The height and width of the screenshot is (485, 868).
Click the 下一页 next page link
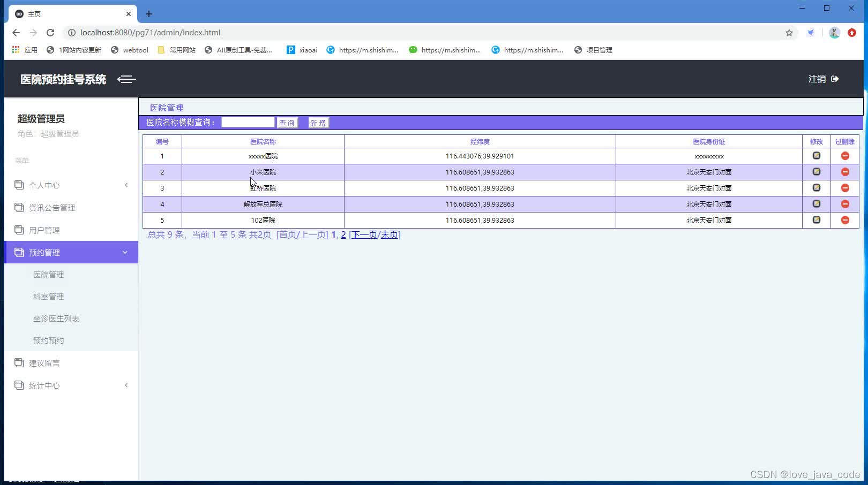click(364, 234)
